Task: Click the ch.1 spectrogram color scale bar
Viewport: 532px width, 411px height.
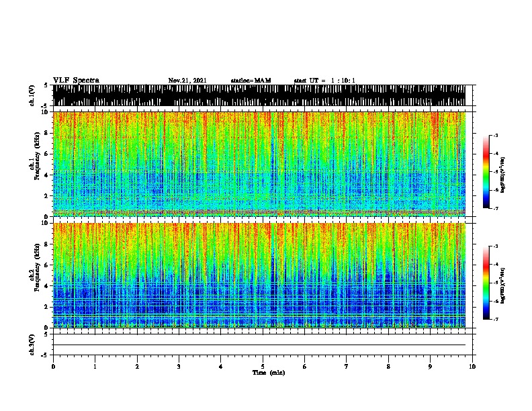Action: pyautogui.click(x=486, y=172)
